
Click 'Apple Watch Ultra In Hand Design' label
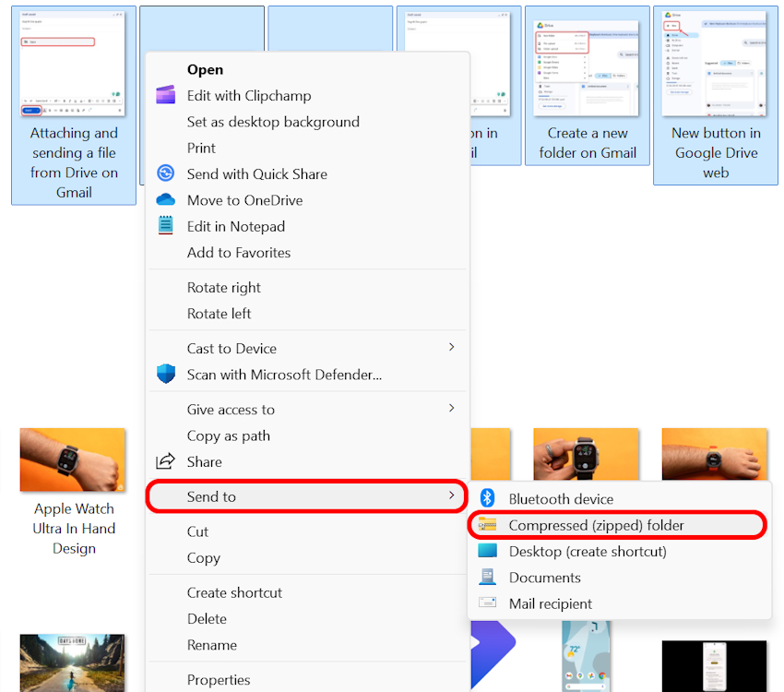point(74,529)
